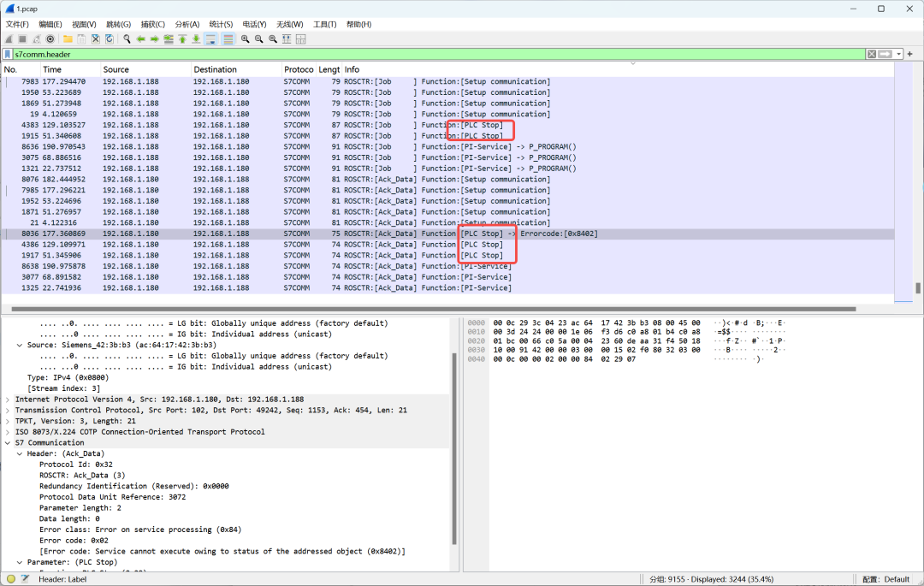The height and width of the screenshot is (586, 924).
Task: Sort by the Destination column header
Action: (x=237, y=69)
